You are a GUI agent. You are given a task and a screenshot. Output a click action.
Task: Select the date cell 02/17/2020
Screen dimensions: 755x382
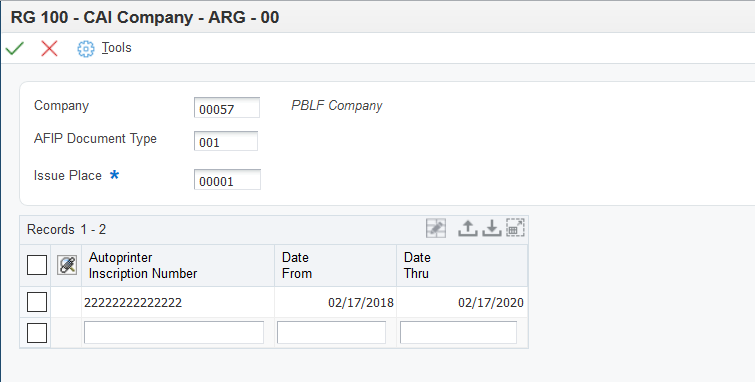[x=462, y=303]
